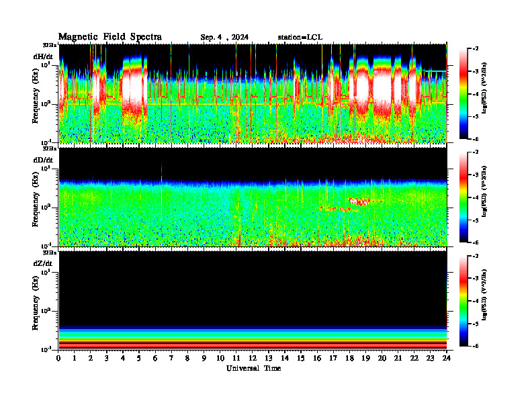Click hour 20 on the time axis
This screenshot has height=411, width=532.
click(x=382, y=358)
